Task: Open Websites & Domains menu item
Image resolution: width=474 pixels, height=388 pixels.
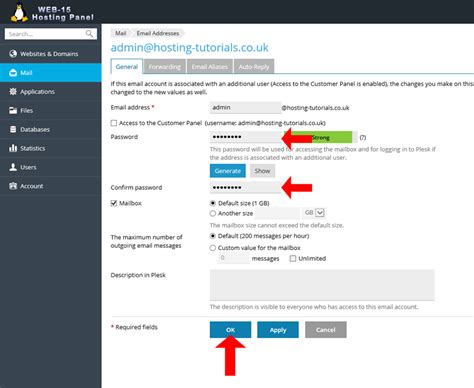Action: [51, 54]
